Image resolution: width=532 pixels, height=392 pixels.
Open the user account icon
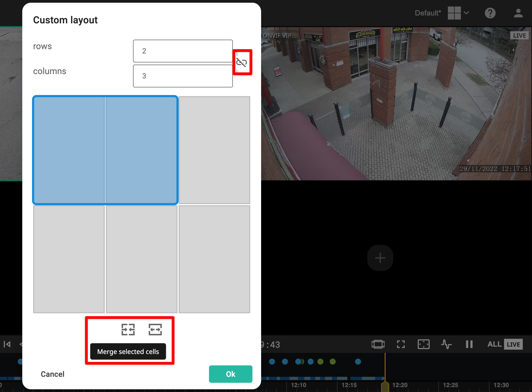[x=518, y=13]
